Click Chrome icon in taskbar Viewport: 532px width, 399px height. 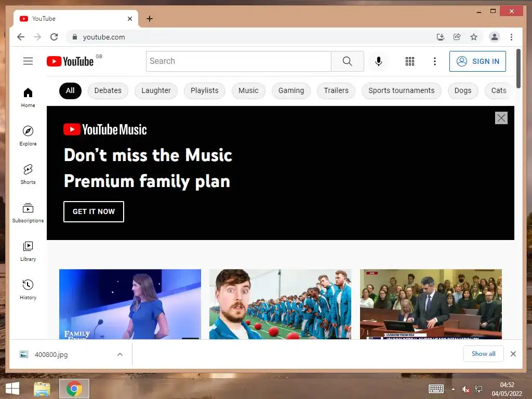(74, 389)
